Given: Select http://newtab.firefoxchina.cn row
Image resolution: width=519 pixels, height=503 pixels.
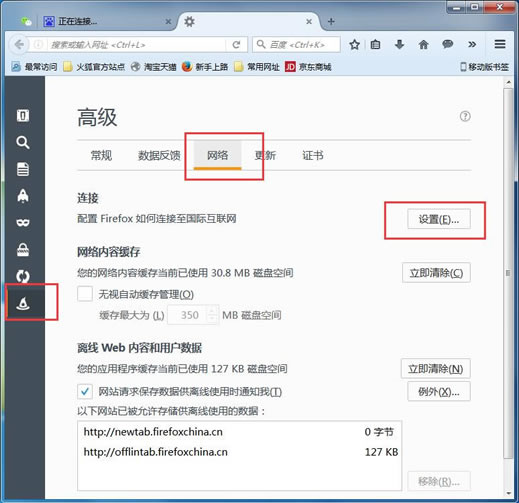Looking at the screenshot, I should tap(239, 432).
